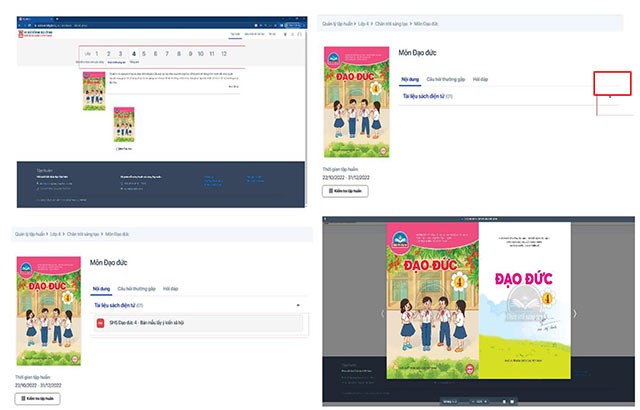Go to previous page in book viewer

(381, 313)
